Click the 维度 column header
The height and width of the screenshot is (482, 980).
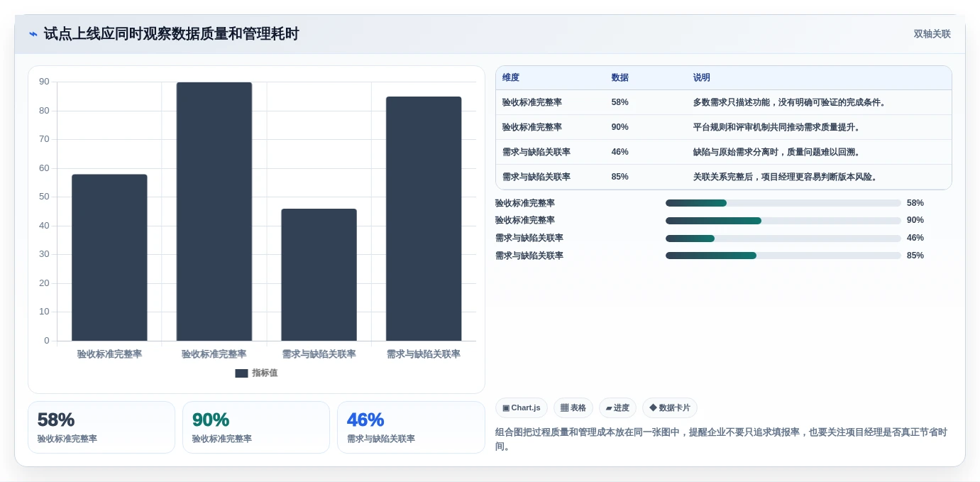pyautogui.click(x=511, y=78)
